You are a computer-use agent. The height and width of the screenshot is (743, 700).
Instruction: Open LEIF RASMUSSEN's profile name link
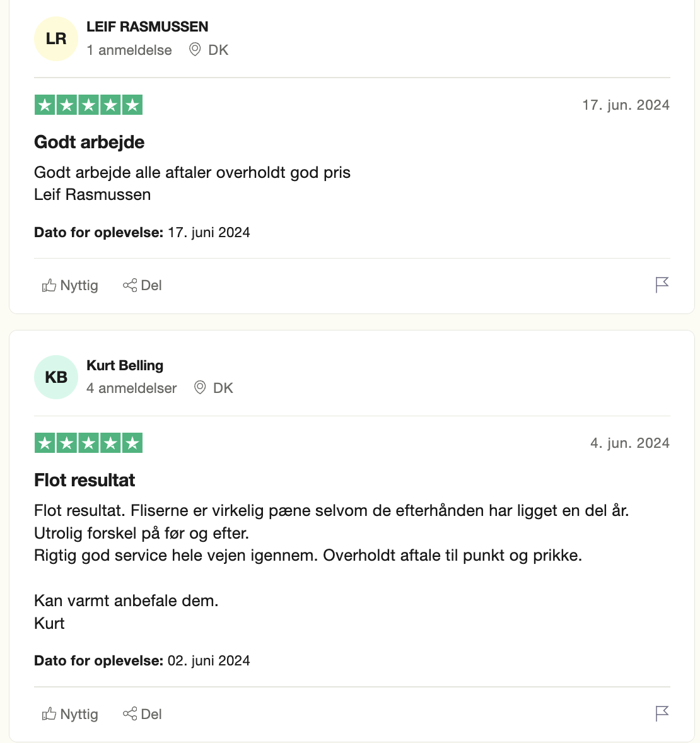pyautogui.click(x=147, y=26)
